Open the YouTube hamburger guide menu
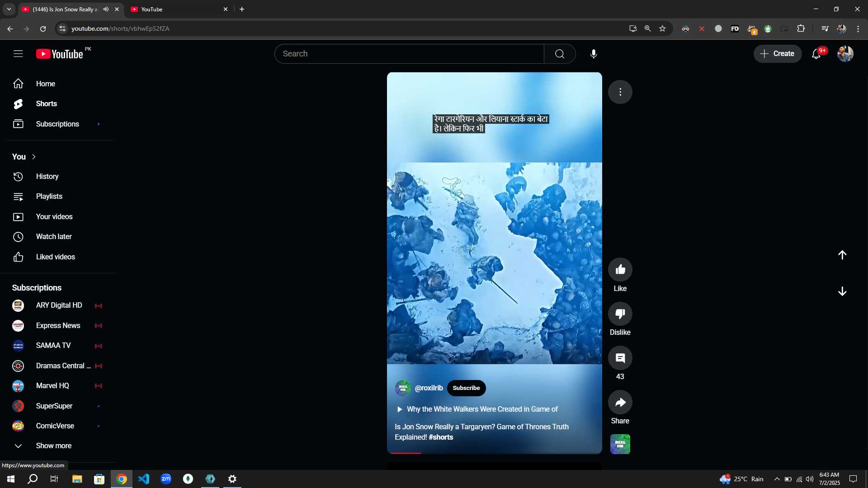This screenshot has width=868, height=488. [18, 54]
